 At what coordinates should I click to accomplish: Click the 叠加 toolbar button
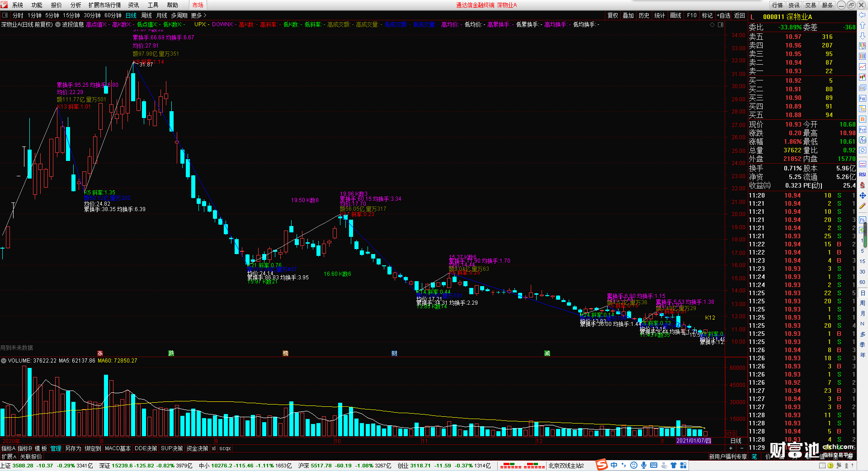coord(628,15)
